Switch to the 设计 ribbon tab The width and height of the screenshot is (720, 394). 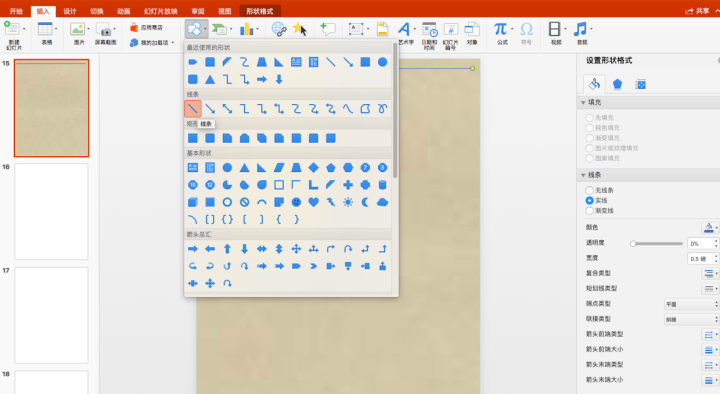click(x=70, y=11)
